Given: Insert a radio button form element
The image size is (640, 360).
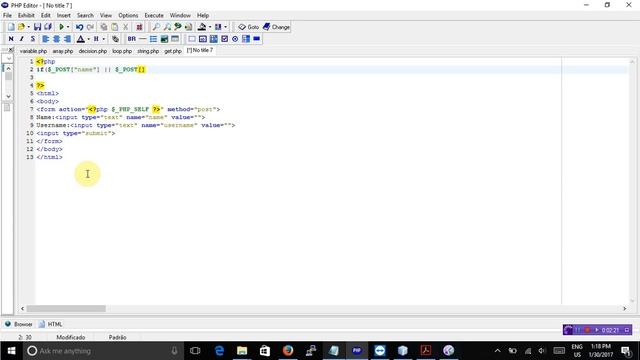Looking at the screenshot, I should (x=235, y=39).
